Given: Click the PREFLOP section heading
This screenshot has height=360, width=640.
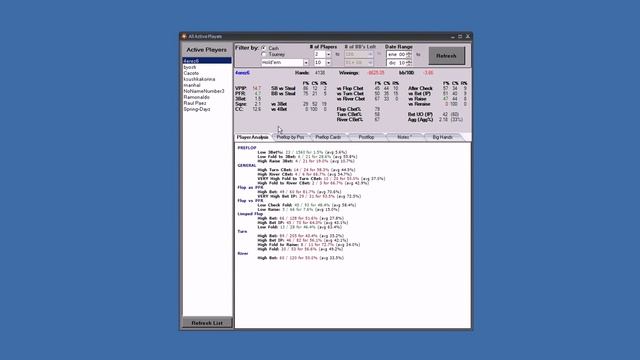Looking at the screenshot, I should tap(247, 148).
